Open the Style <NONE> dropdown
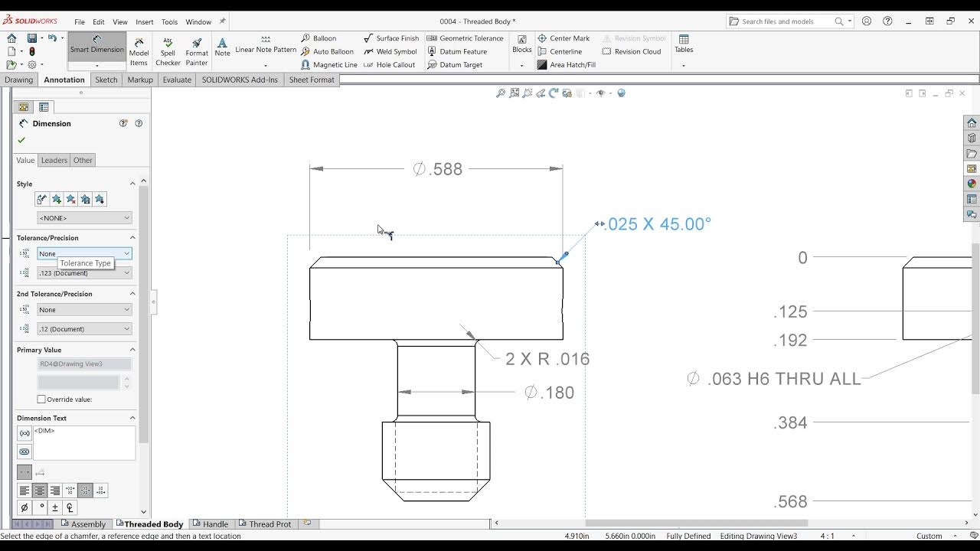Screen dimensions: 980x551 coord(84,218)
